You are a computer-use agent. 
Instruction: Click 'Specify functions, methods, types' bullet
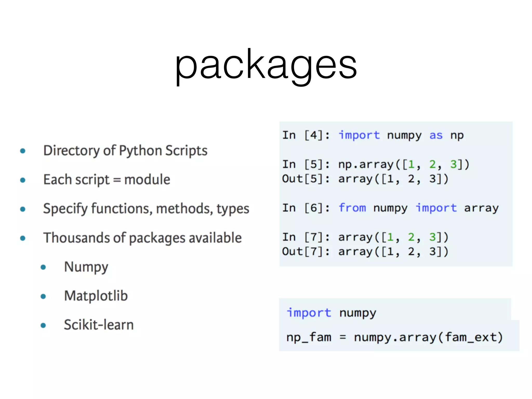pyautogui.click(x=146, y=209)
